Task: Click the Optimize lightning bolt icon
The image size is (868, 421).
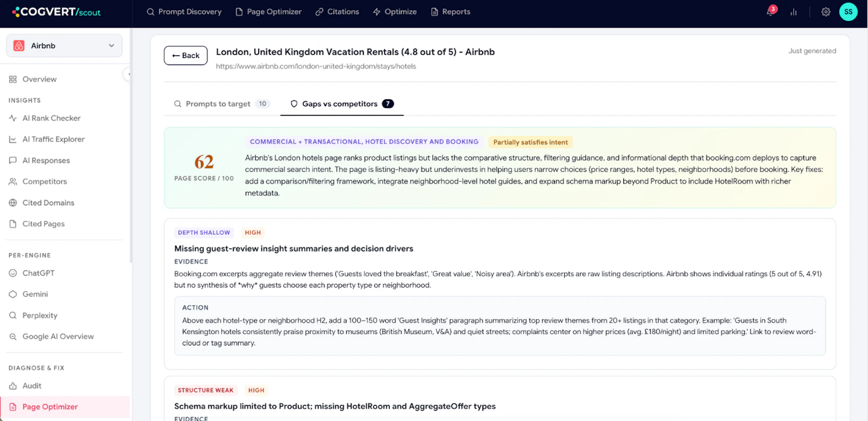Action: 376,12
